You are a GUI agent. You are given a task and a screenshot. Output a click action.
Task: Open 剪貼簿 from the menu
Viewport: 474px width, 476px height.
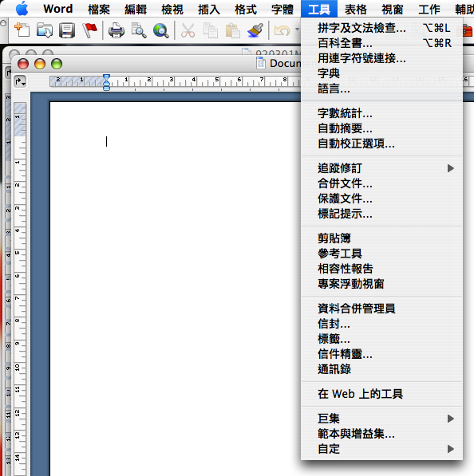[x=381, y=238]
